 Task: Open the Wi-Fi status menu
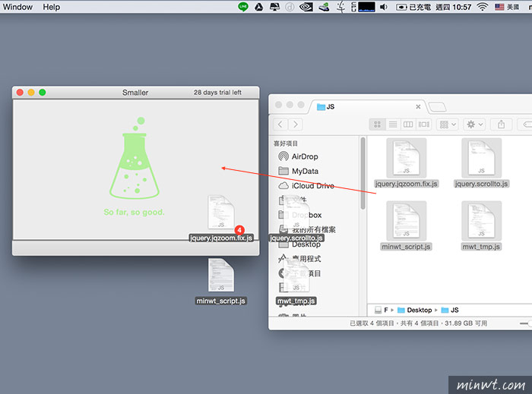pyautogui.click(x=482, y=7)
